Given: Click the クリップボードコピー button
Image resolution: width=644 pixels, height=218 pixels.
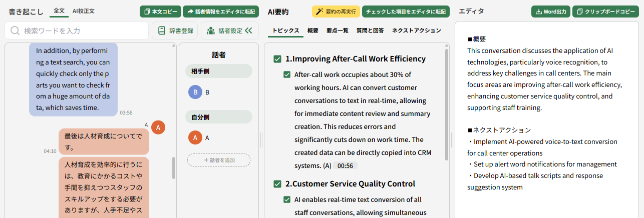Looking at the screenshot, I should (x=606, y=11).
